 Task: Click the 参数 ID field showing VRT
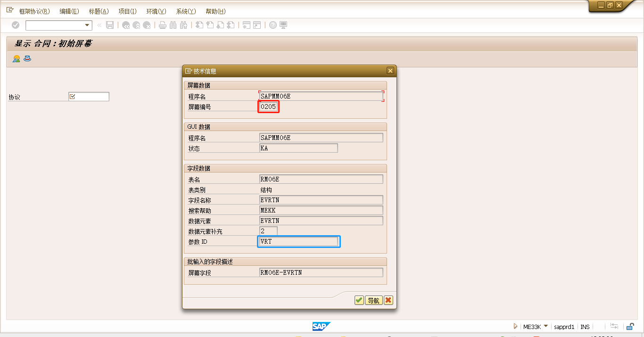tap(298, 241)
